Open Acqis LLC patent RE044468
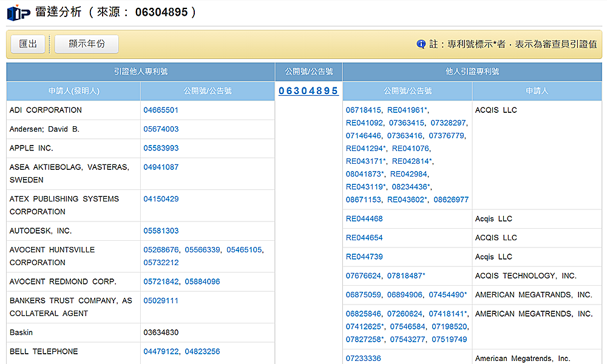 pos(364,218)
